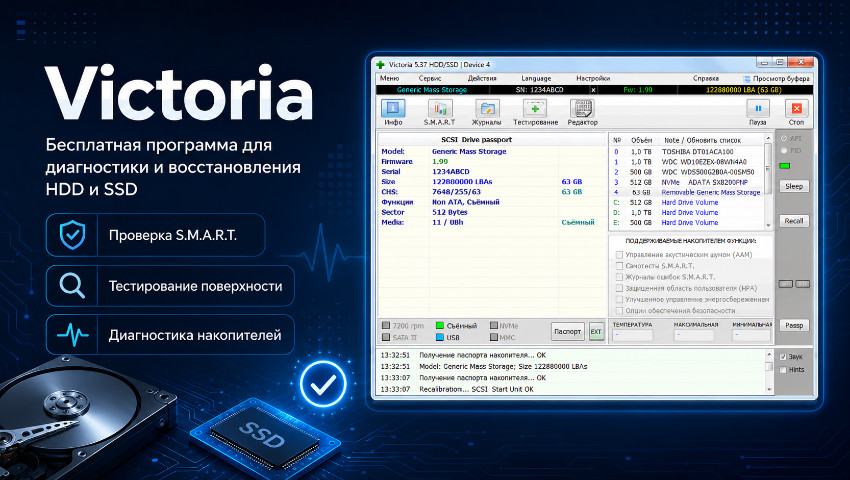850x480 pixels.
Task: Select the C: Hard Drive Volume row
Action: (x=687, y=202)
